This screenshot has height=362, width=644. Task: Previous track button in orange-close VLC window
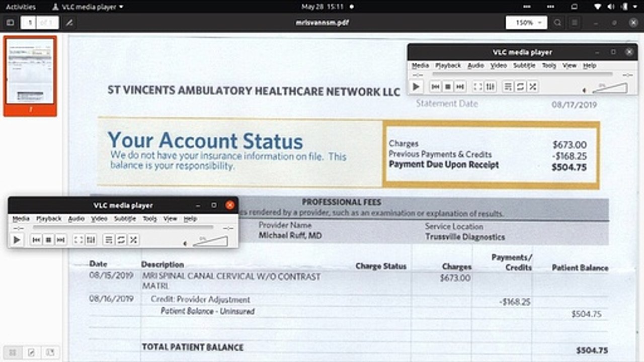tap(36, 240)
